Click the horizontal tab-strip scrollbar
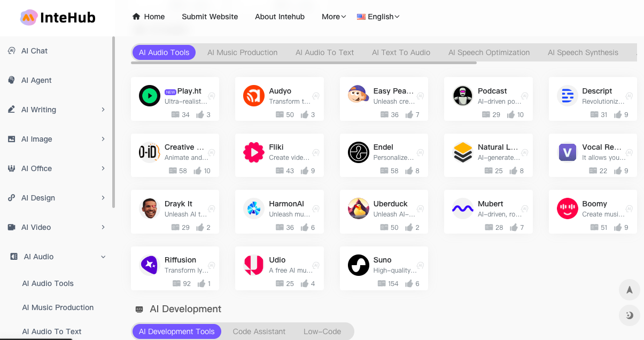This screenshot has height=340, width=644. 304,63
